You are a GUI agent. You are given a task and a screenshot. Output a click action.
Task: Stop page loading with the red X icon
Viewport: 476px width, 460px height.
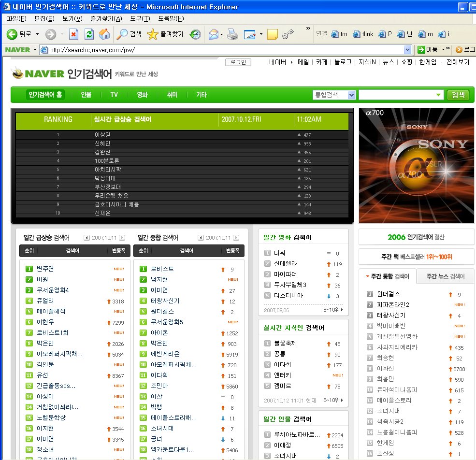[73, 34]
